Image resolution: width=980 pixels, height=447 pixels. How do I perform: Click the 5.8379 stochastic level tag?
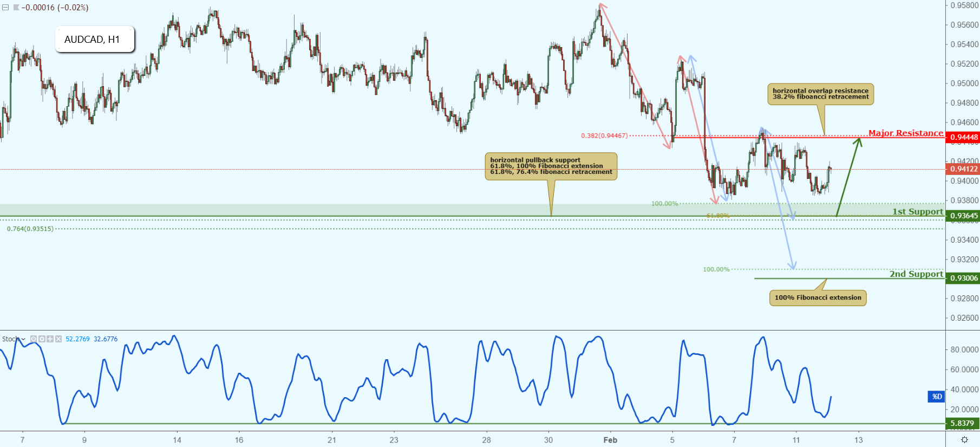[x=963, y=423]
